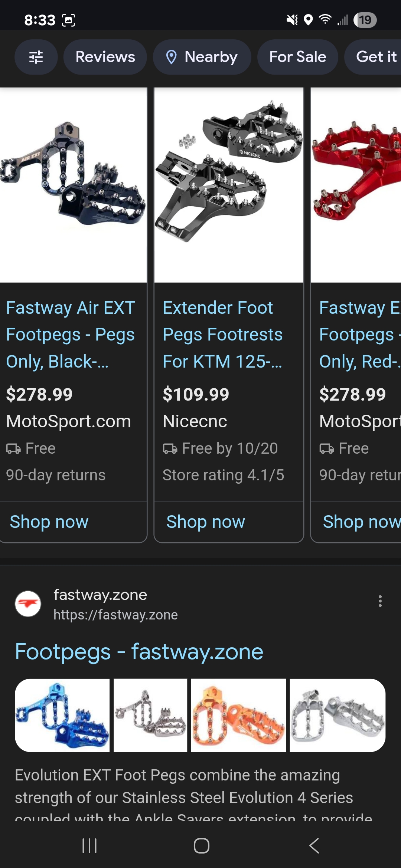This screenshot has height=868, width=401.
Task: Open the overflow menu beside fastway.zone
Action: click(380, 601)
